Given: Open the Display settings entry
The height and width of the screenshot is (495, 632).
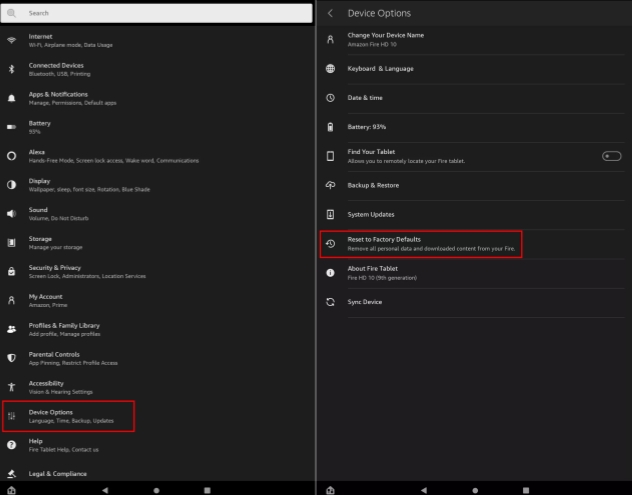Looking at the screenshot, I should point(70,185).
